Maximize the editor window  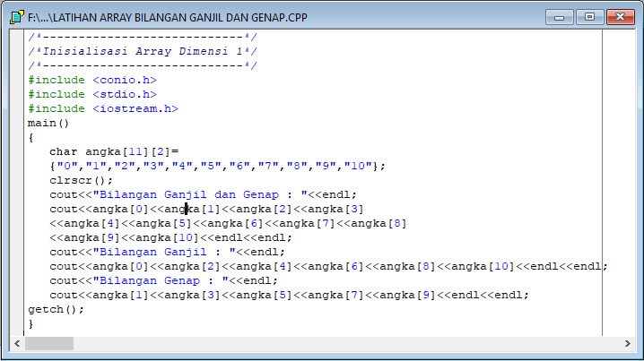(x=590, y=17)
